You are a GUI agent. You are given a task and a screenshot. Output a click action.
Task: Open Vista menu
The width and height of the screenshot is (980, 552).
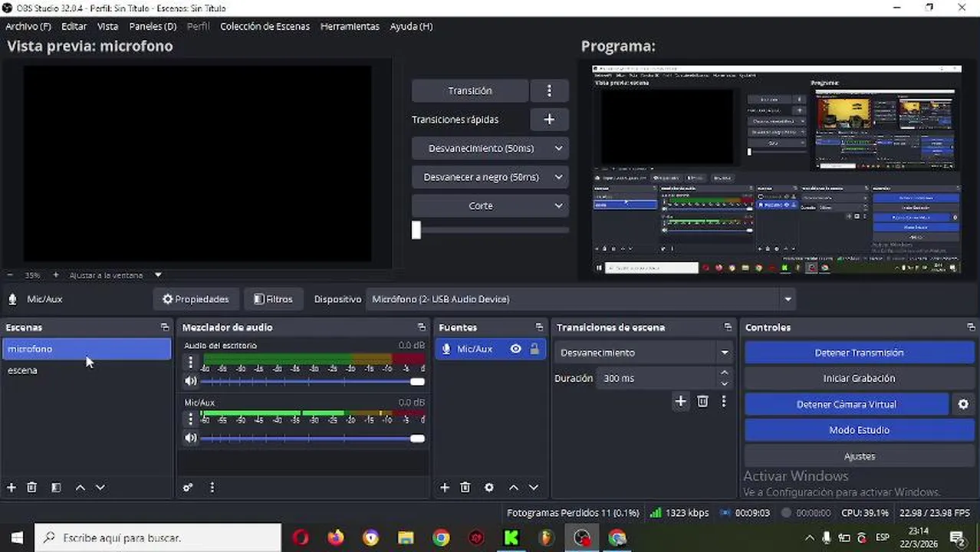point(107,26)
